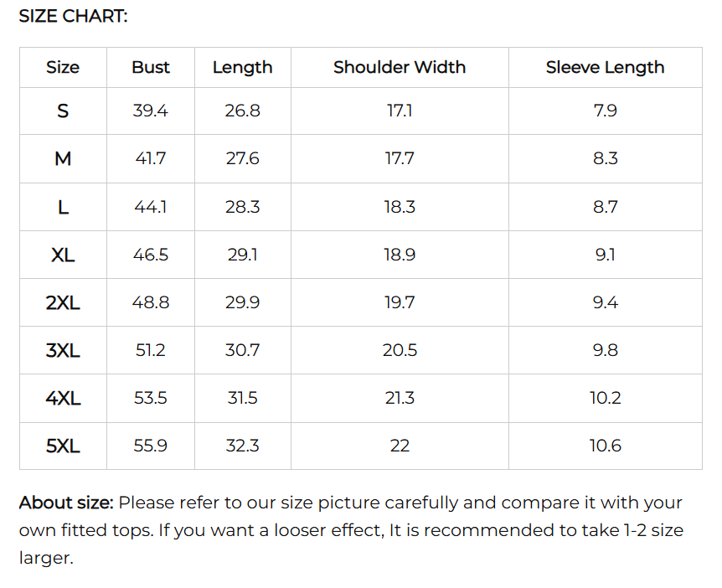The height and width of the screenshot is (588, 722).
Task: Click the 10.6 sleeve length cell
Action: [605, 446]
